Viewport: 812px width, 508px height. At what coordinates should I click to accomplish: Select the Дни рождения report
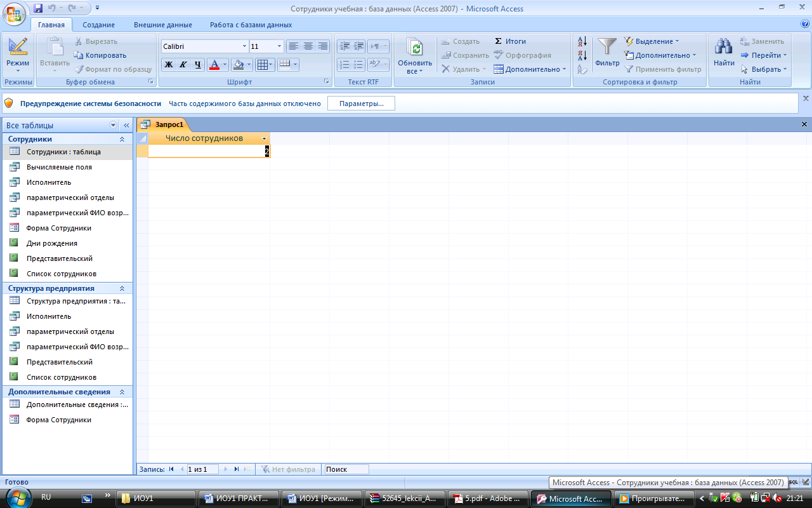tap(67, 243)
